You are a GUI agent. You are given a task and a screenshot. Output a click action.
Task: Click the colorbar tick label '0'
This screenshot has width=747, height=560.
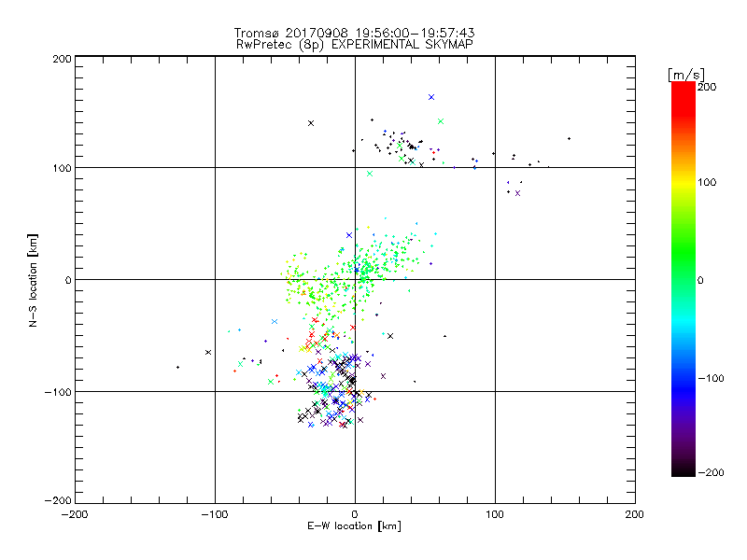coord(700,280)
